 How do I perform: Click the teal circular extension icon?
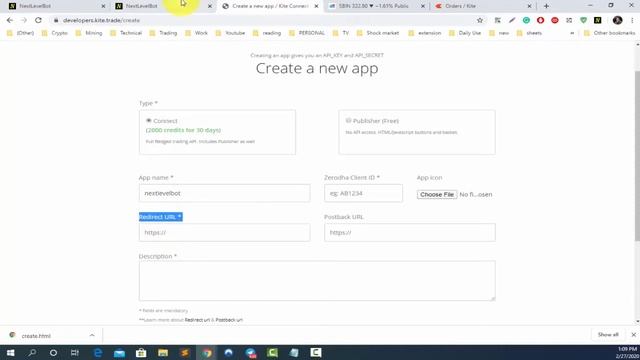click(x=526, y=20)
